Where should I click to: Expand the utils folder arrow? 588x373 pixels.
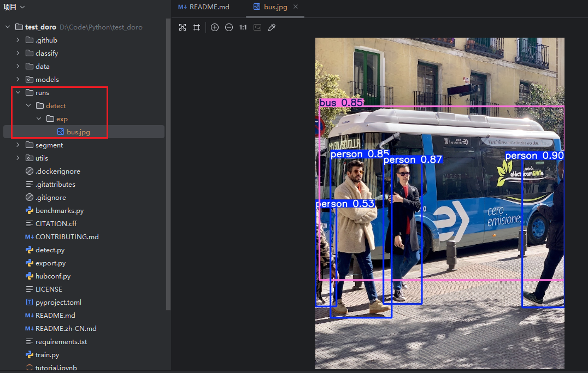17,158
